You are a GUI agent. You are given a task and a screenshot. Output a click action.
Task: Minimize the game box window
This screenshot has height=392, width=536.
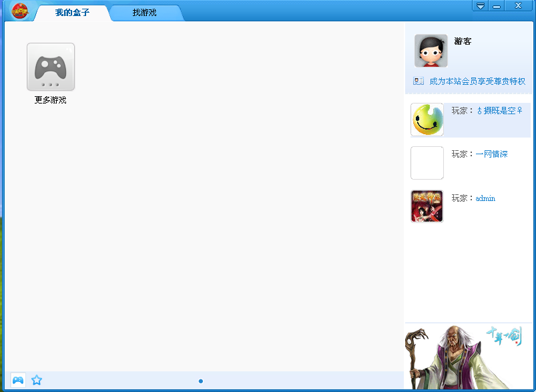tap(497, 6)
